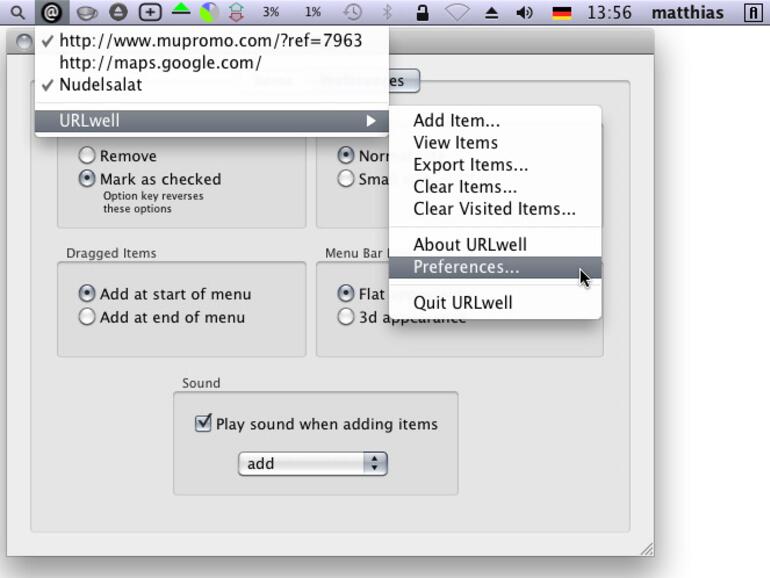Open the mupromo.com URL entry

point(212,40)
